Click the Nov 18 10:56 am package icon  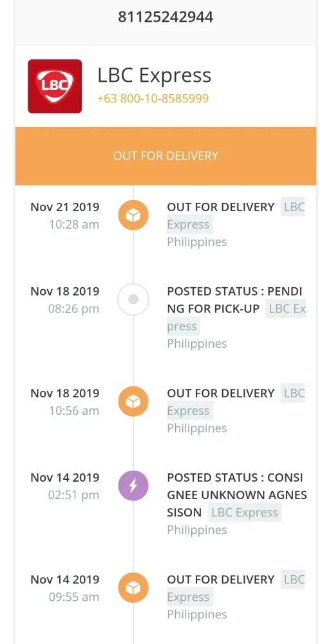pyautogui.click(x=133, y=402)
